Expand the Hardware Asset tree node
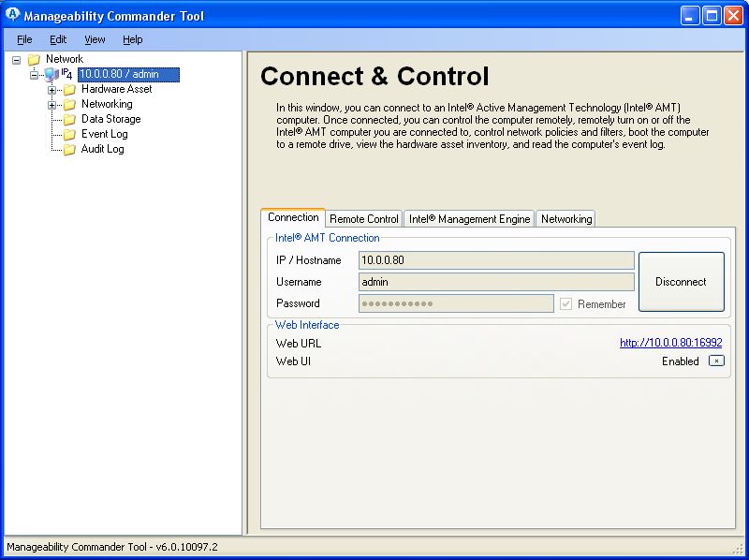Viewport: 749px width, 560px height. [x=52, y=90]
